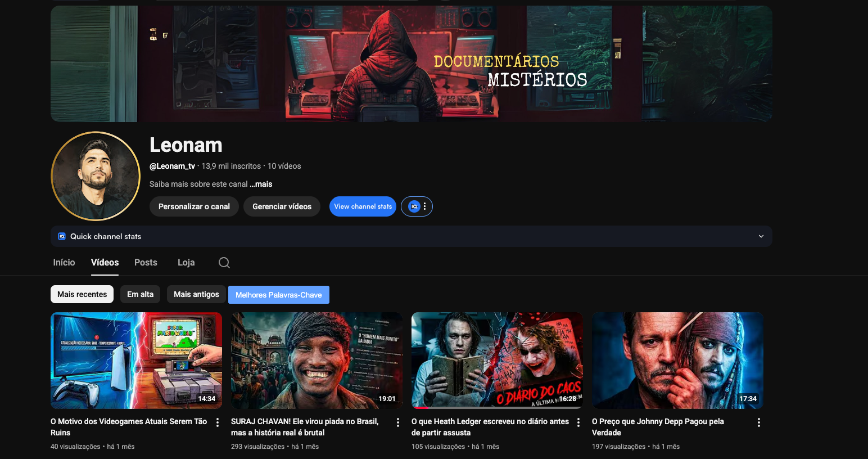
Task: Click the 17:34 duration badge
Action: click(x=748, y=399)
